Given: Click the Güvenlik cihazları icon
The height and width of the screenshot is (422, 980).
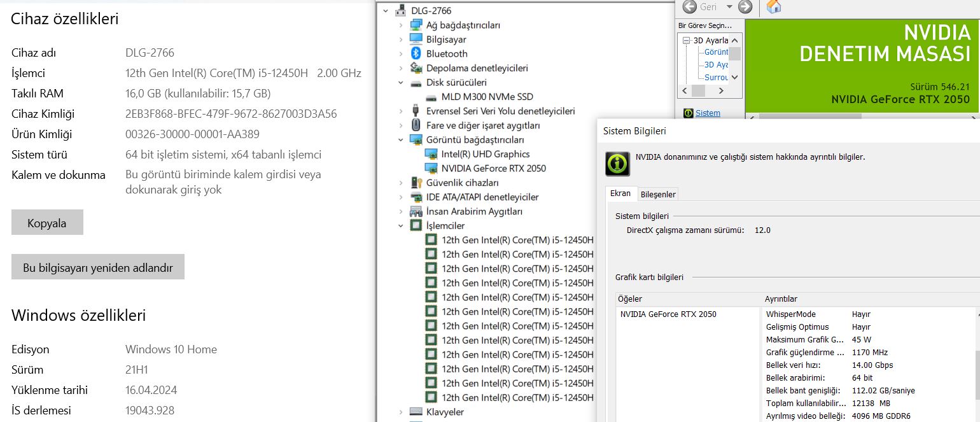Looking at the screenshot, I should pyautogui.click(x=416, y=183).
